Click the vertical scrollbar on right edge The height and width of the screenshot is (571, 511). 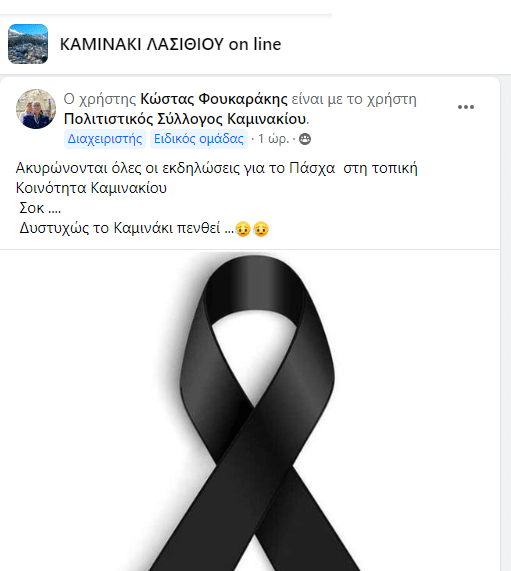[506, 323]
